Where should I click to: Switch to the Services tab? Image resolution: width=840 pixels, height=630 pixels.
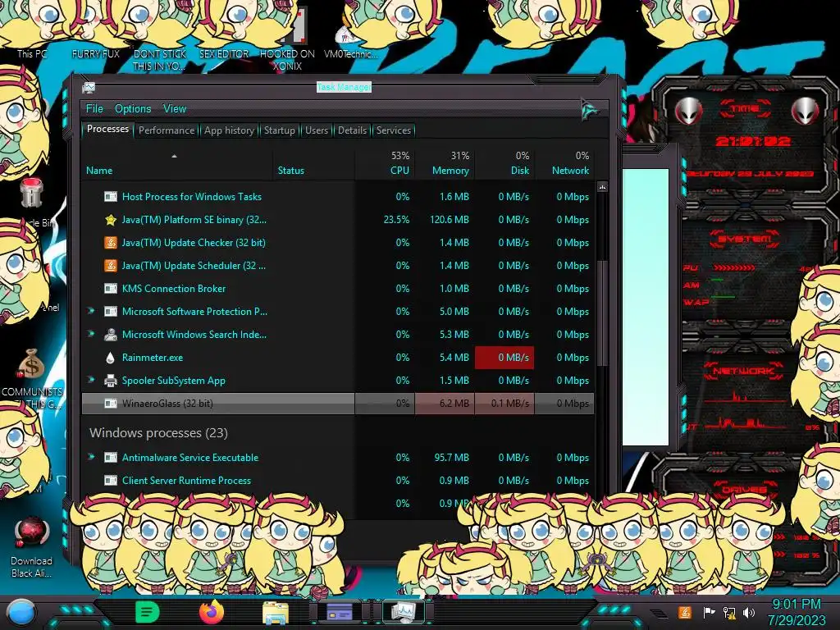[x=393, y=130]
